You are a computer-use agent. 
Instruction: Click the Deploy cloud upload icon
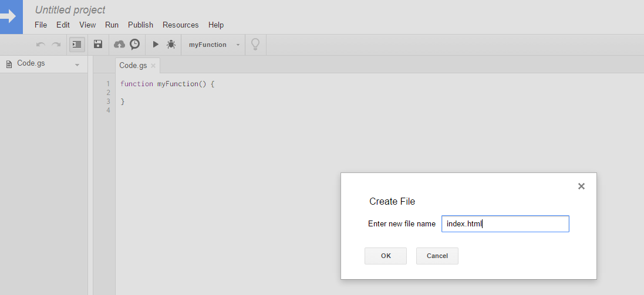click(x=119, y=45)
